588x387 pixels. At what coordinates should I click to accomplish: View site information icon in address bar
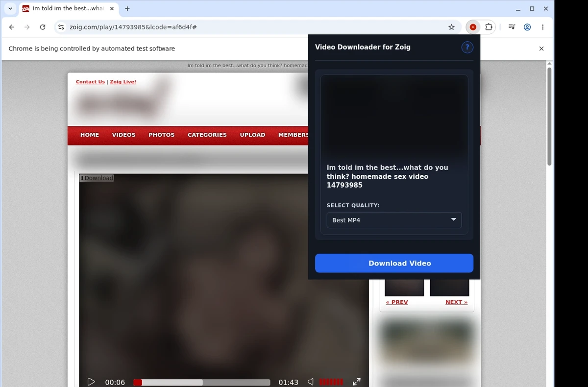pos(61,27)
